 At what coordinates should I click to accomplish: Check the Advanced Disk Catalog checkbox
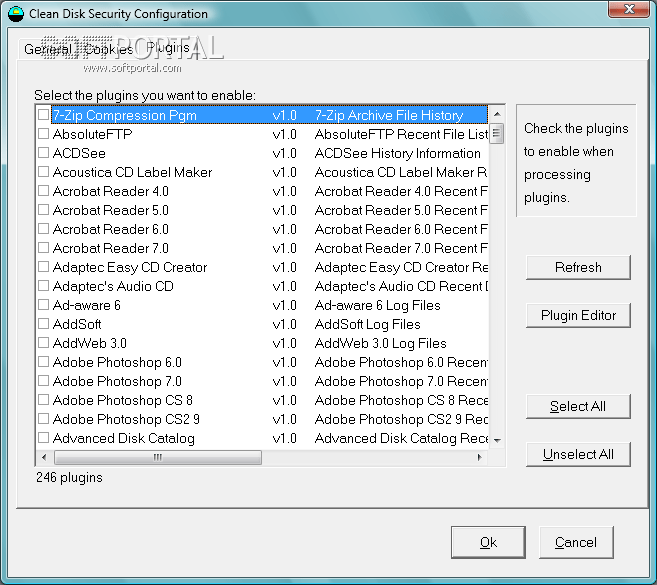pyautogui.click(x=44, y=437)
